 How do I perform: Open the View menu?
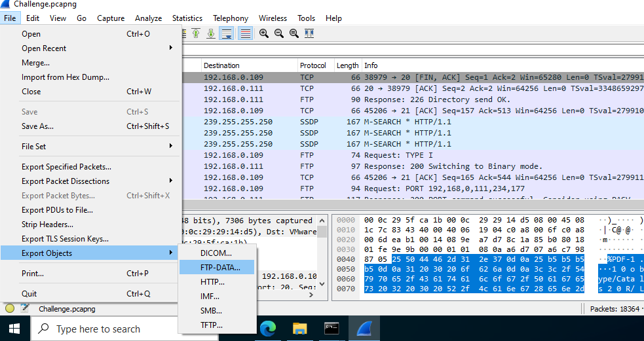pos(58,18)
